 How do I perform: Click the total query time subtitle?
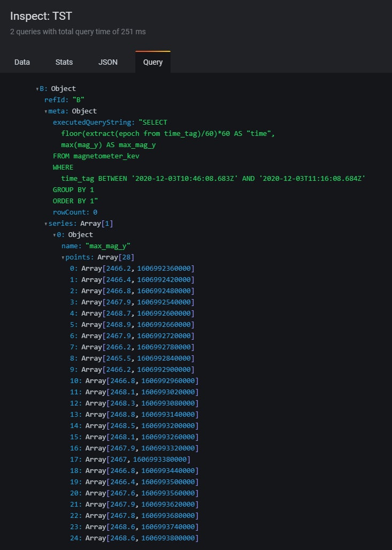click(78, 32)
